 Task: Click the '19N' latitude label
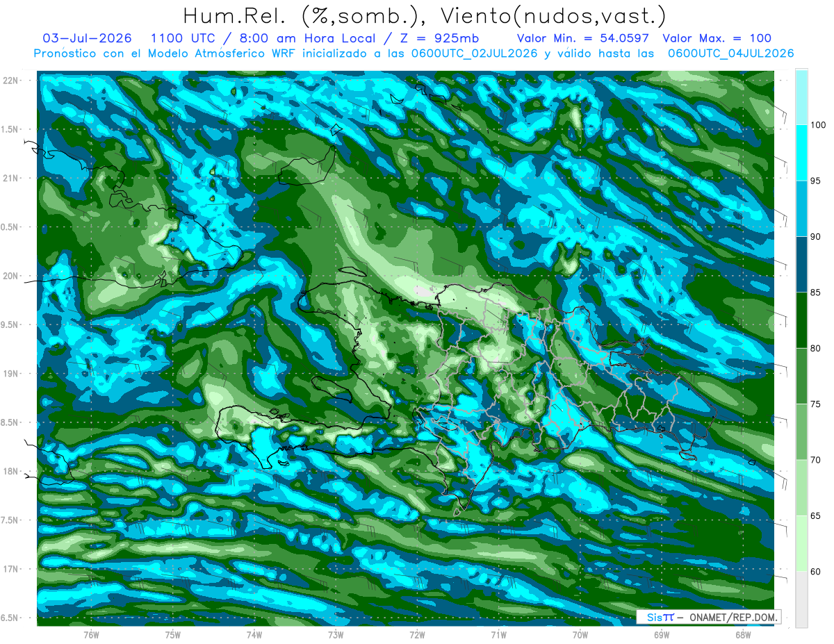click(10, 374)
